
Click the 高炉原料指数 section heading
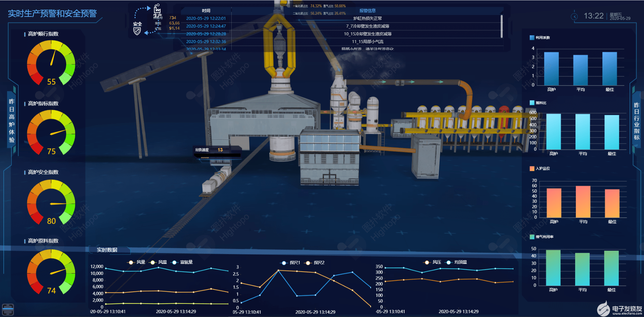pyautogui.click(x=43, y=241)
